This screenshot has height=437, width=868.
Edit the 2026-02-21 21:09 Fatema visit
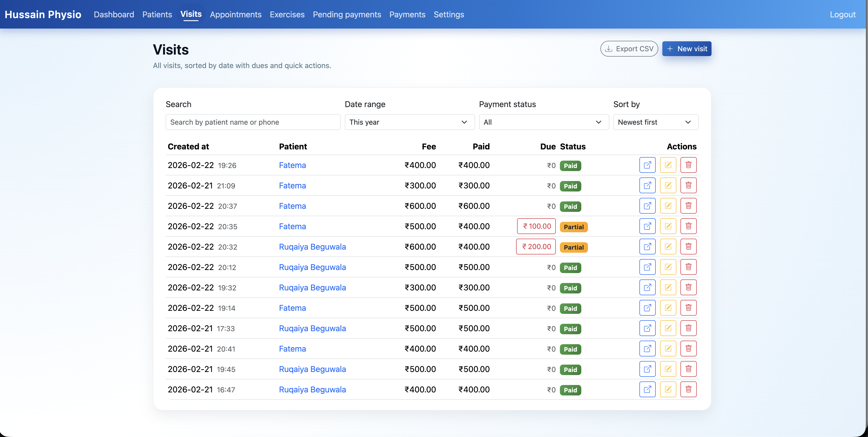pyautogui.click(x=668, y=185)
